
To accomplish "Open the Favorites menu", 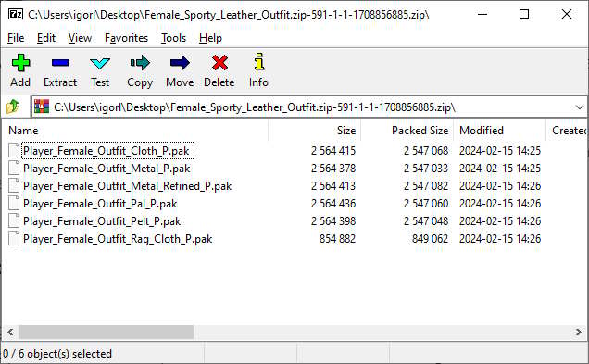I will 126,38.
